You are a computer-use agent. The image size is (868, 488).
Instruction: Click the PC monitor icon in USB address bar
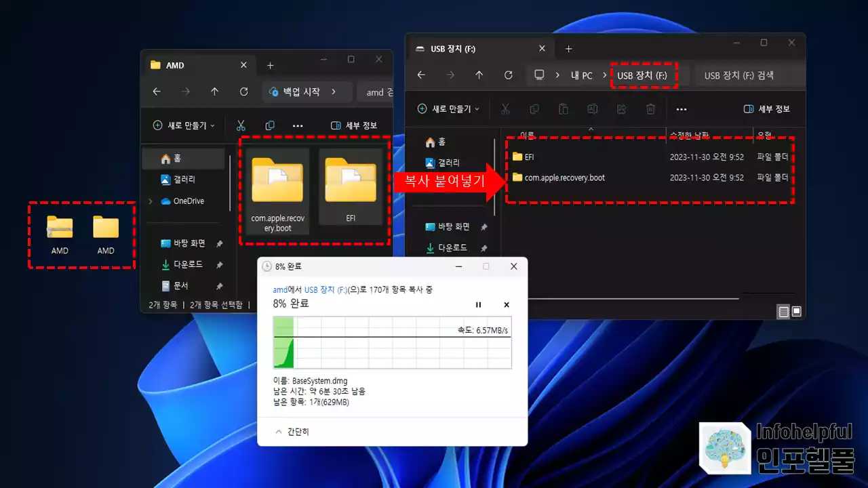point(539,75)
